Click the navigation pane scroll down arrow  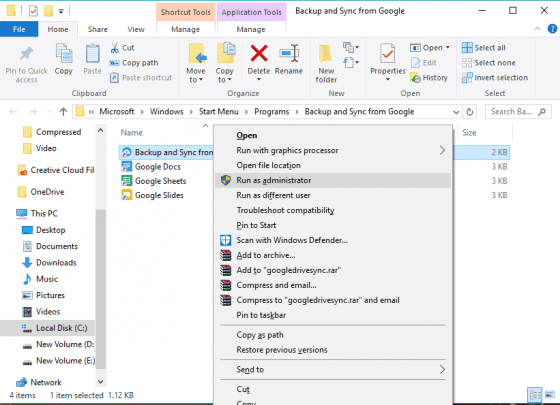[x=101, y=382]
